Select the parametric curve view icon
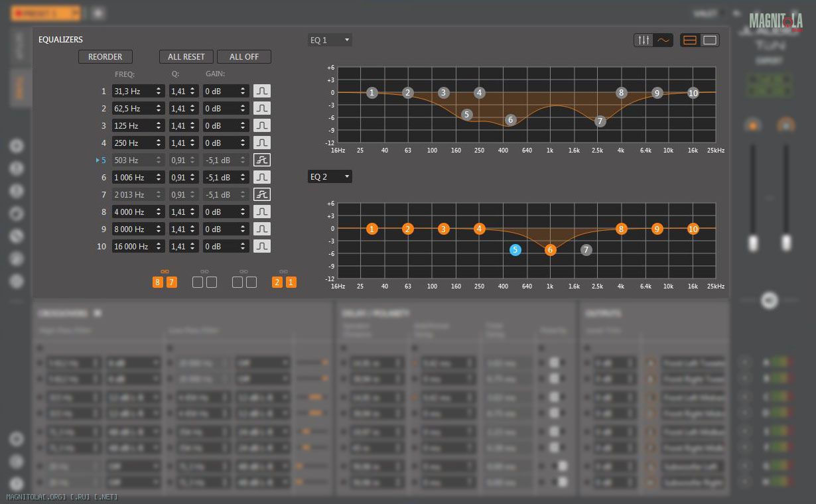Screen dimensions: 816x504 click(x=663, y=40)
